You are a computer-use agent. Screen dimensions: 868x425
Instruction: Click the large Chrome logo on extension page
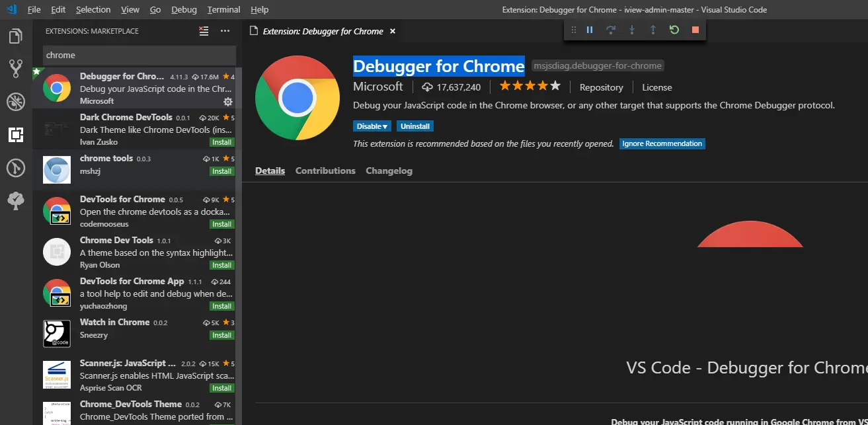click(298, 98)
